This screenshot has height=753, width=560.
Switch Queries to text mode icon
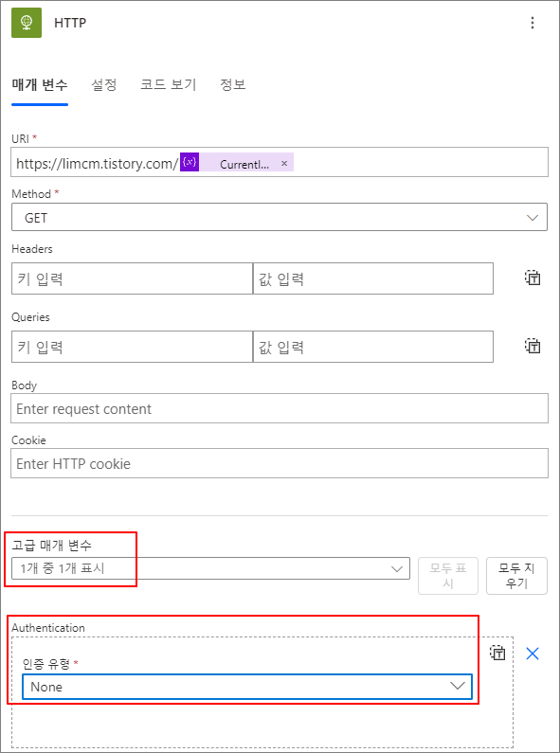[533, 346]
